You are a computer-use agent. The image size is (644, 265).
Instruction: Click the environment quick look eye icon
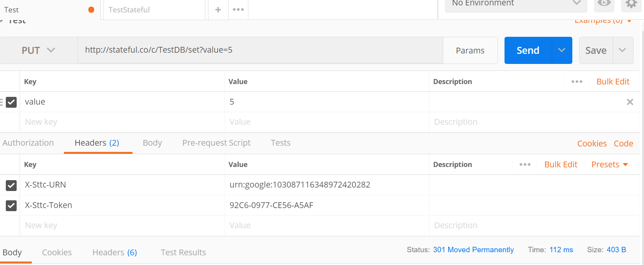coord(604,3)
